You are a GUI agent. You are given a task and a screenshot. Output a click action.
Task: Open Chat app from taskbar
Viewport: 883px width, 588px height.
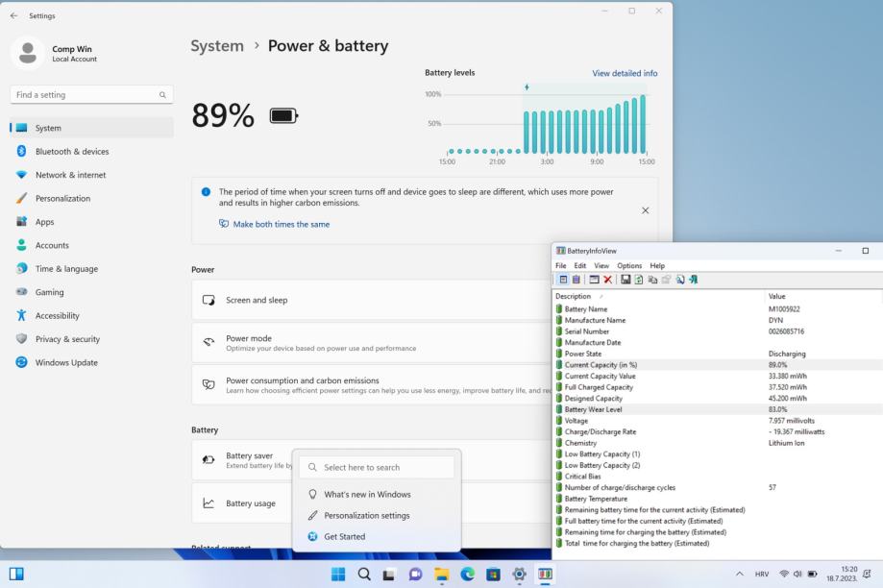tap(416, 574)
